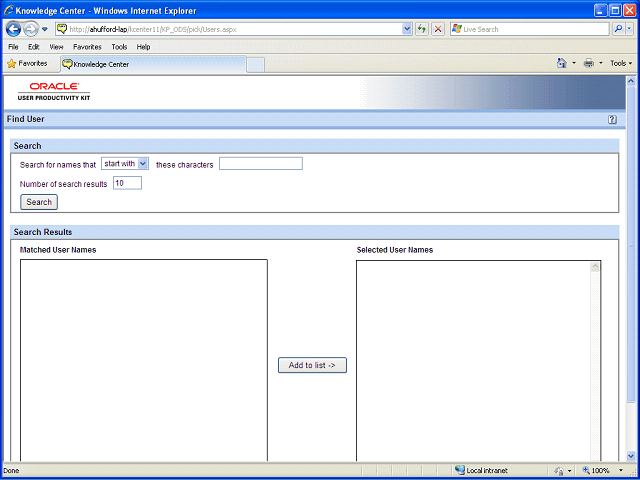The image size is (640, 480).
Task: Open the File menu
Action: pos(13,47)
